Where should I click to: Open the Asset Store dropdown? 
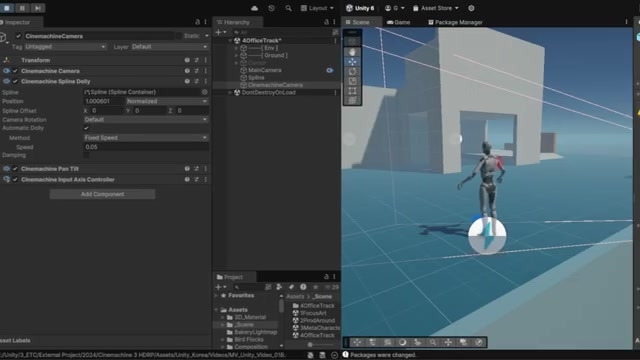click(x=436, y=8)
